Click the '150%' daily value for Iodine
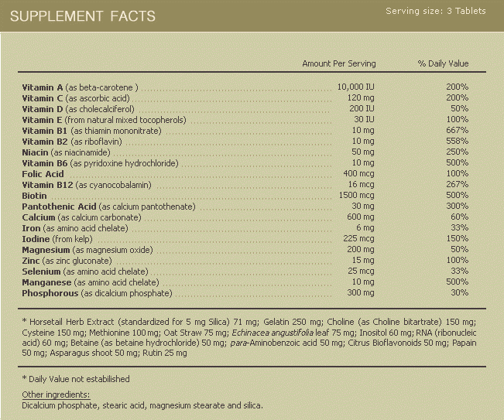The image size is (504, 420). [457, 238]
